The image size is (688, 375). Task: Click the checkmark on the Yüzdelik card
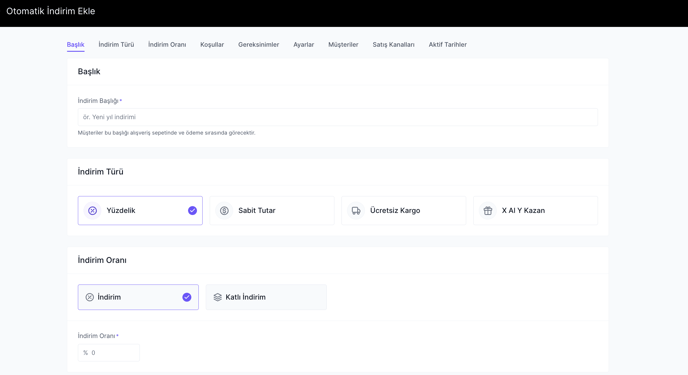(x=192, y=211)
